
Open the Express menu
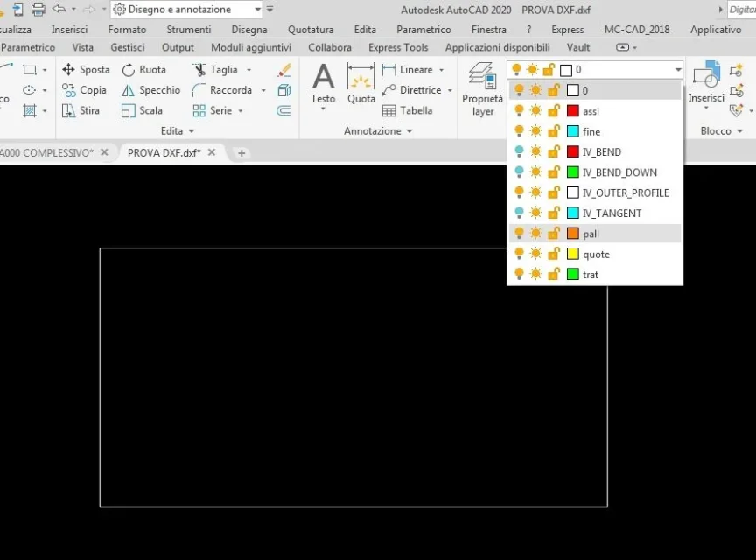[568, 30]
